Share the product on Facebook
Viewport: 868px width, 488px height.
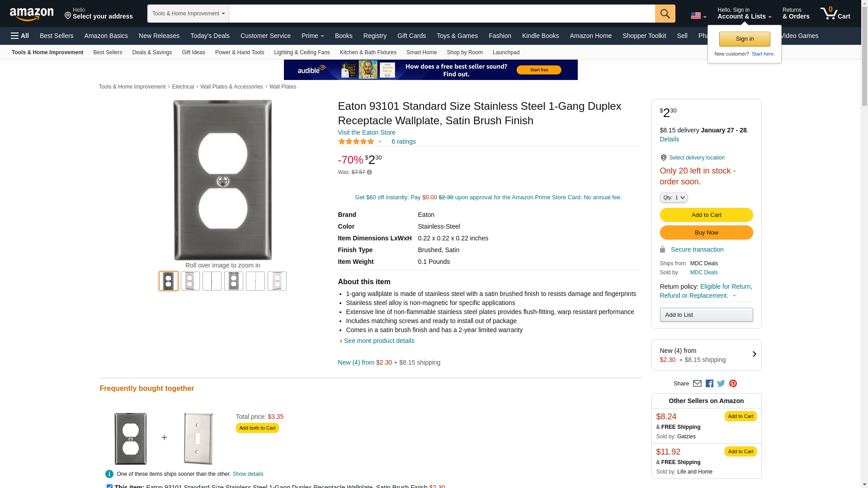click(709, 384)
